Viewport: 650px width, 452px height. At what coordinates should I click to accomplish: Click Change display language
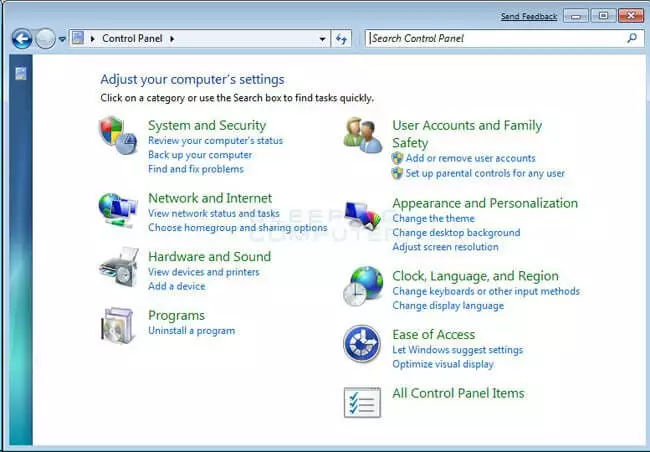coord(448,306)
